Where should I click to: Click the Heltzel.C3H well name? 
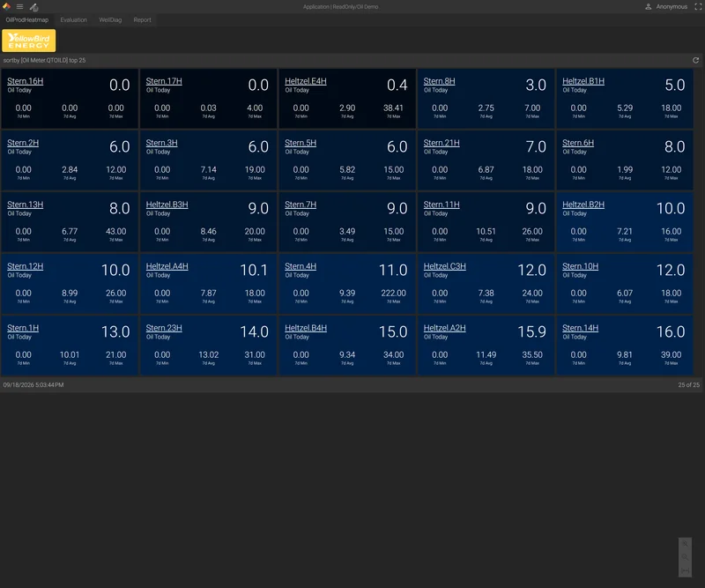(445, 266)
